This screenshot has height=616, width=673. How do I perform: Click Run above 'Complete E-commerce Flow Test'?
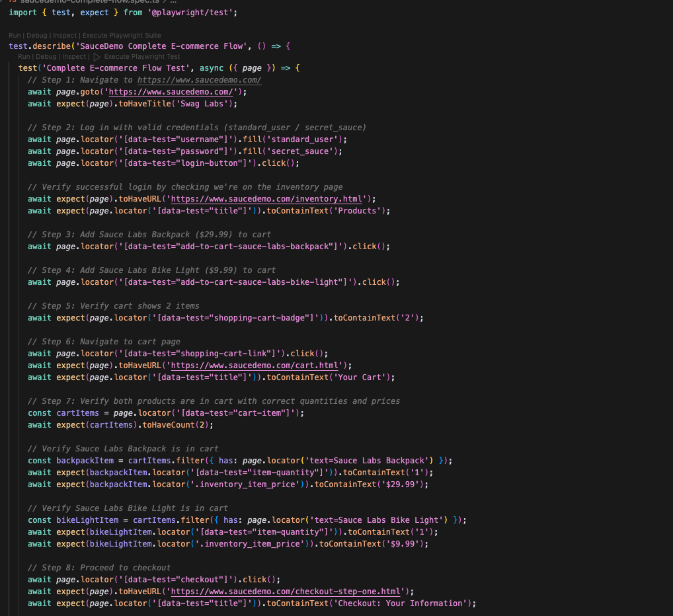[x=24, y=57]
